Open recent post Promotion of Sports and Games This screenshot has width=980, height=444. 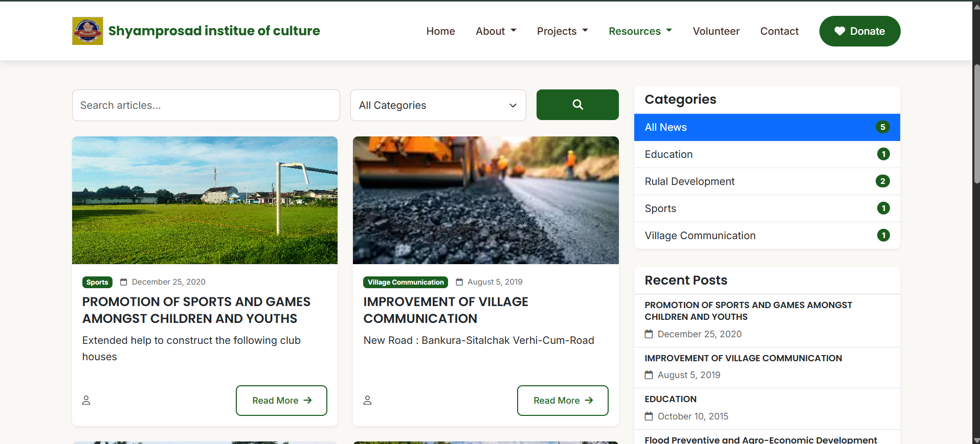coord(748,311)
